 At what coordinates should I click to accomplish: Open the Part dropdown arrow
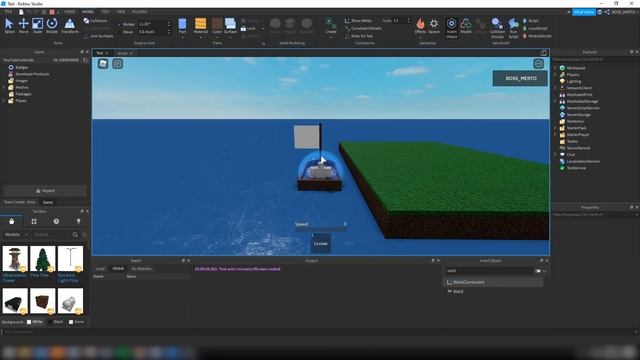[182, 37]
